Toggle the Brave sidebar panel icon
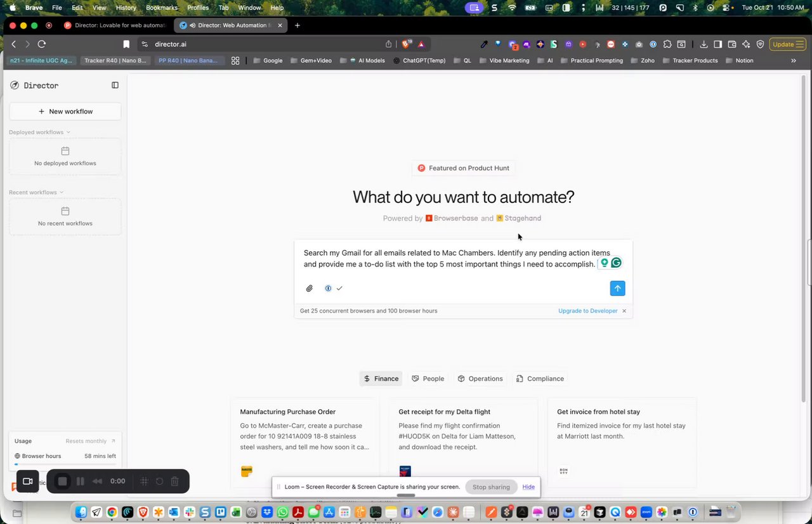 pyautogui.click(x=718, y=44)
